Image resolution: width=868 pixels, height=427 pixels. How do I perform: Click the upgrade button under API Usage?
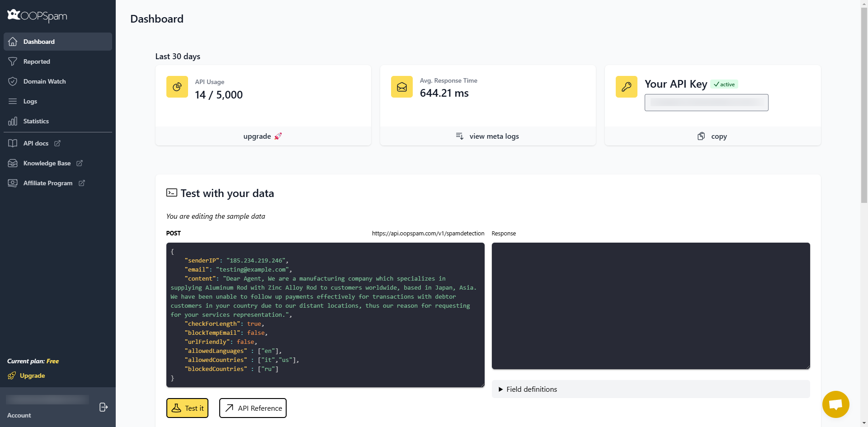coord(263,136)
